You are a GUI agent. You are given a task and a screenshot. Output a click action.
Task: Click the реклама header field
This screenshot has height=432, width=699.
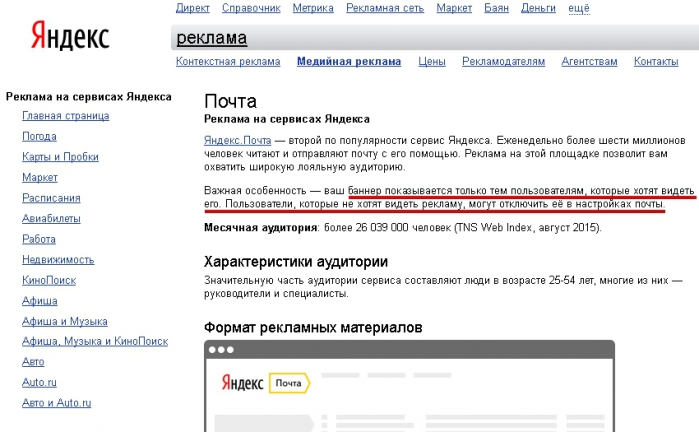[x=435, y=37]
